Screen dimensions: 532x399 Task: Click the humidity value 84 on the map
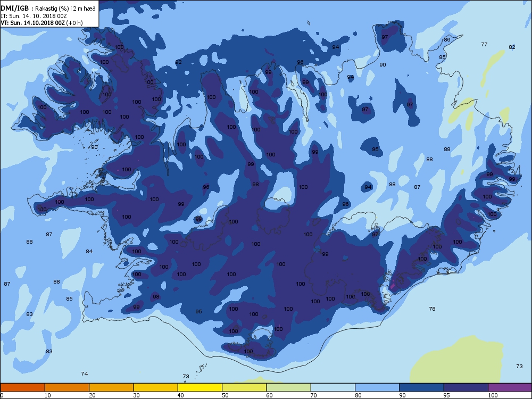coord(89,252)
